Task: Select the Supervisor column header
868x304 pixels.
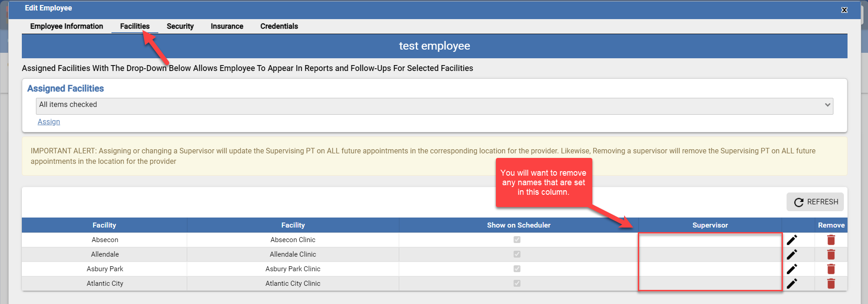Action: pos(710,225)
